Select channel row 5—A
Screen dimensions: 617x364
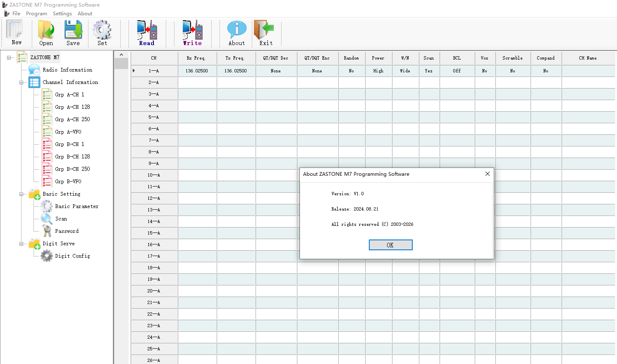tap(154, 117)
